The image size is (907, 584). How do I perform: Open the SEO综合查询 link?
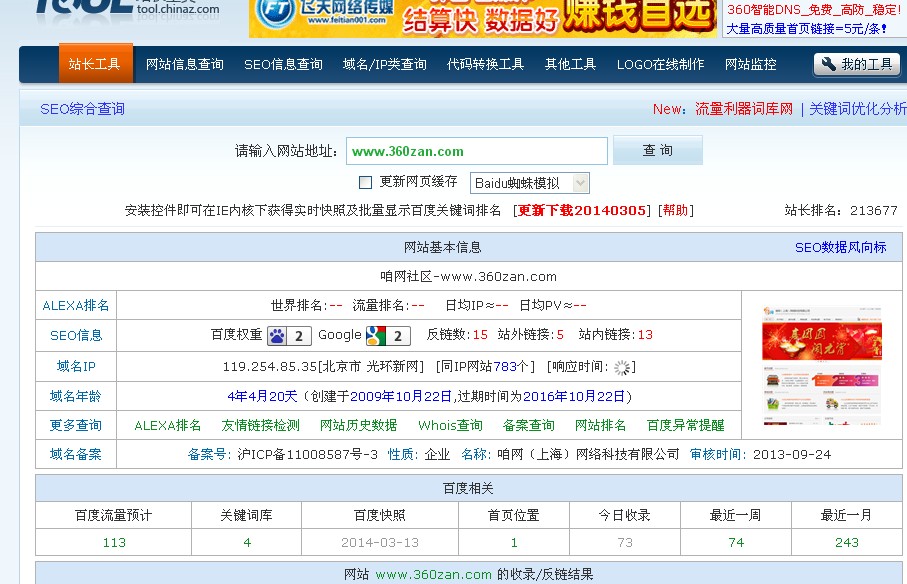point(82,109)
